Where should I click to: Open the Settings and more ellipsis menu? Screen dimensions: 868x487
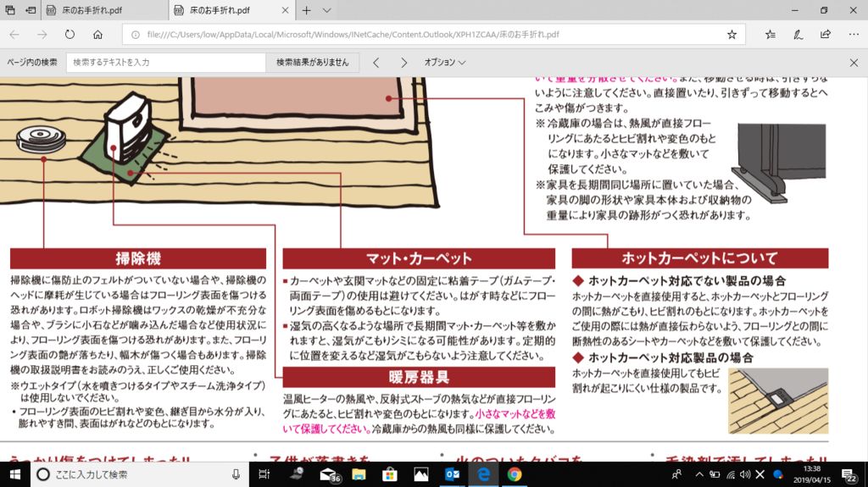tap(854, 35)
